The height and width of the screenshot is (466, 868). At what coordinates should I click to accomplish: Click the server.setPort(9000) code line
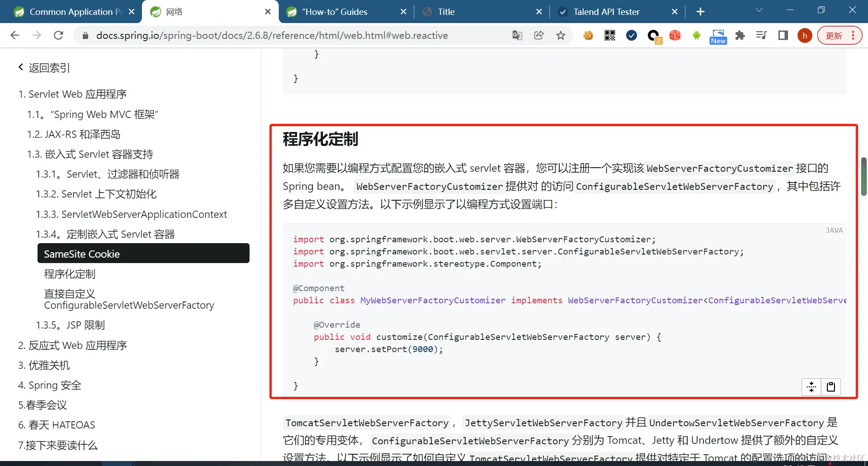pos(389,349)
